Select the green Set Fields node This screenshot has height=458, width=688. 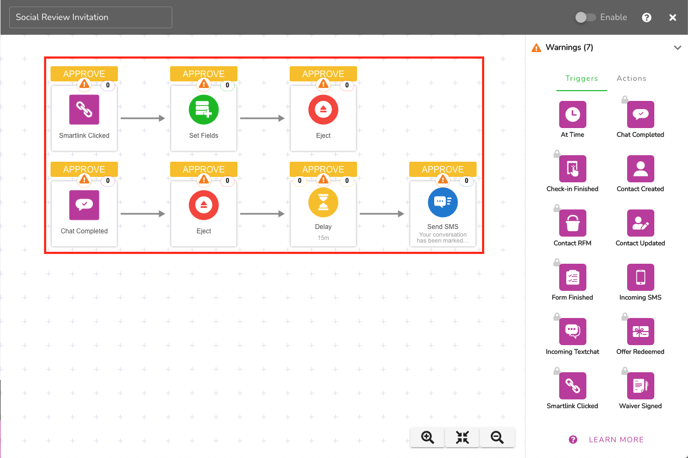pyautogui.click(x=204, y=110)
